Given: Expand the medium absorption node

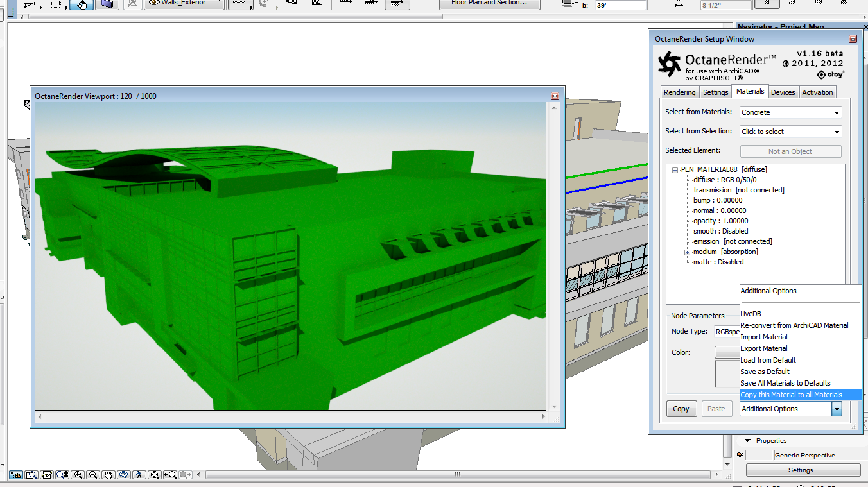Looking at the screenshot, I should click(688, 252).
